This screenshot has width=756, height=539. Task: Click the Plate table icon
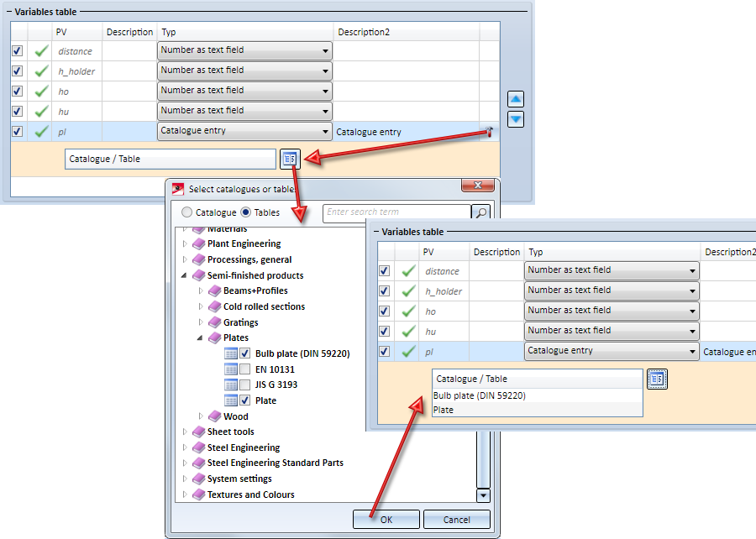tap(231, 400)
